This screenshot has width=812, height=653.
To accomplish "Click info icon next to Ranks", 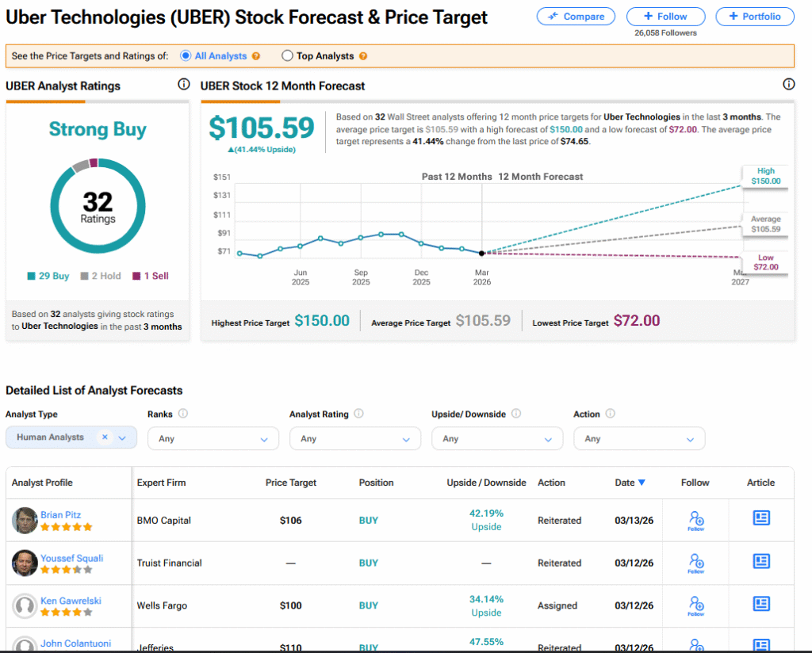I will [x=183, y=414].
